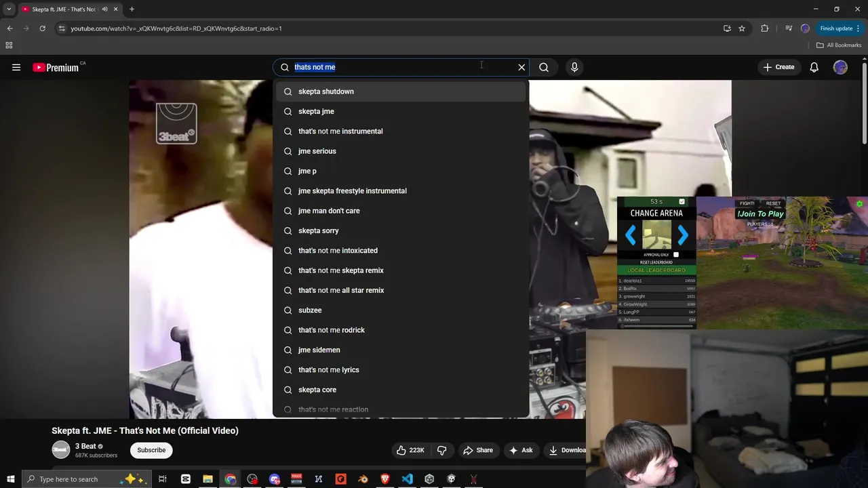Screen dimensions: 868x488
Task: Click the address bar URL
Action: coord(176,28)
